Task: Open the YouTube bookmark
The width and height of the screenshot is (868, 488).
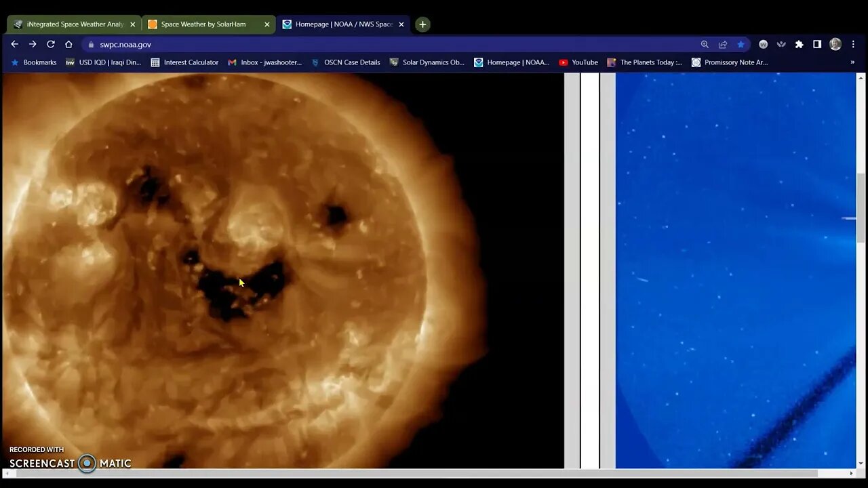Action: 578,62
